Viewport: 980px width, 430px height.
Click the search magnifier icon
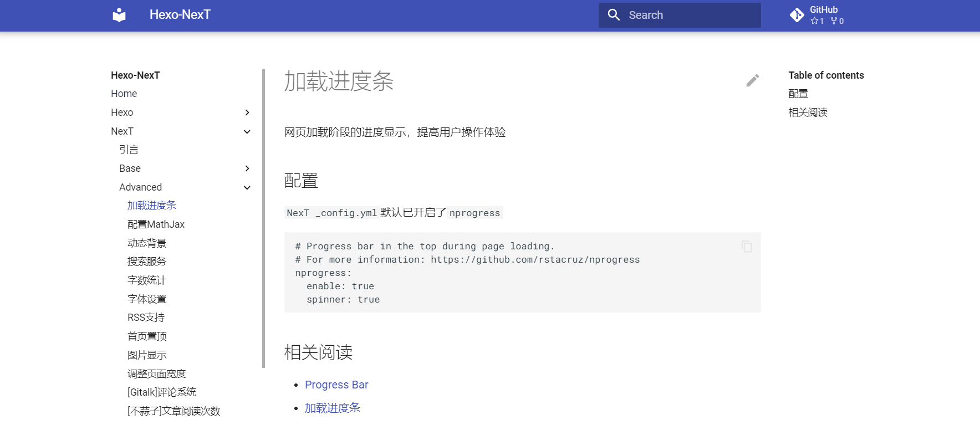pos(614,15)
